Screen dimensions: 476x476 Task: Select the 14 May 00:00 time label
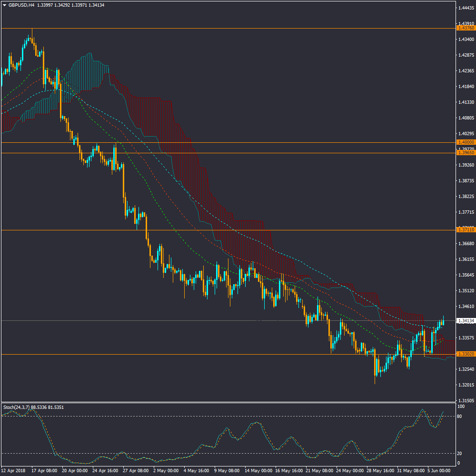(x=258, y=470)
